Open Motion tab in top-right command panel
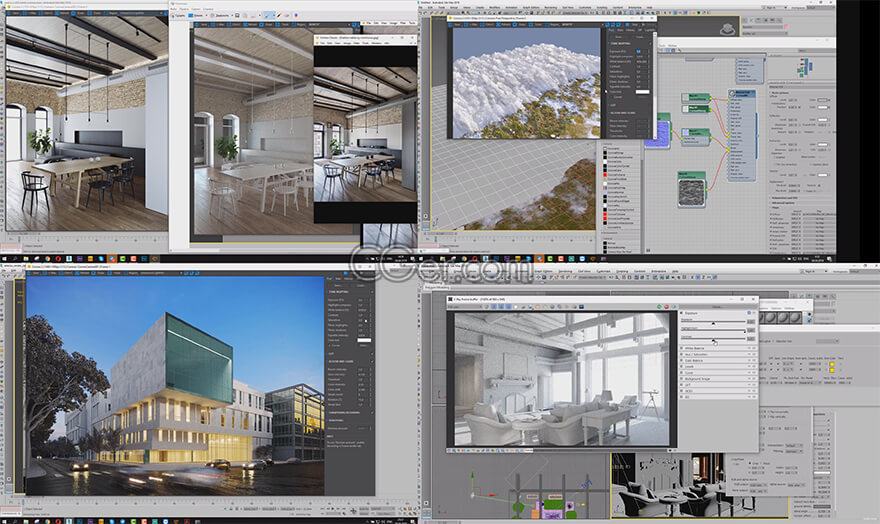 pyautogui.click(x=767, y=19)
